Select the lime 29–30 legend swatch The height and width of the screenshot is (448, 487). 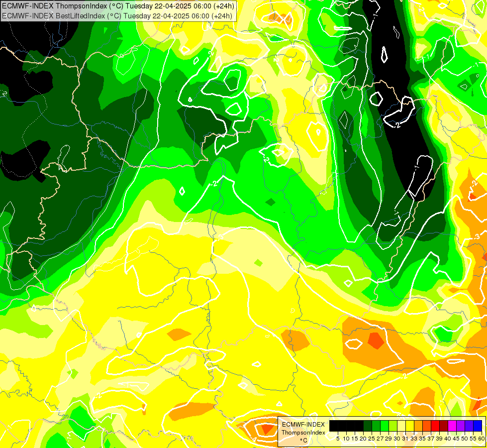point(393,426)
